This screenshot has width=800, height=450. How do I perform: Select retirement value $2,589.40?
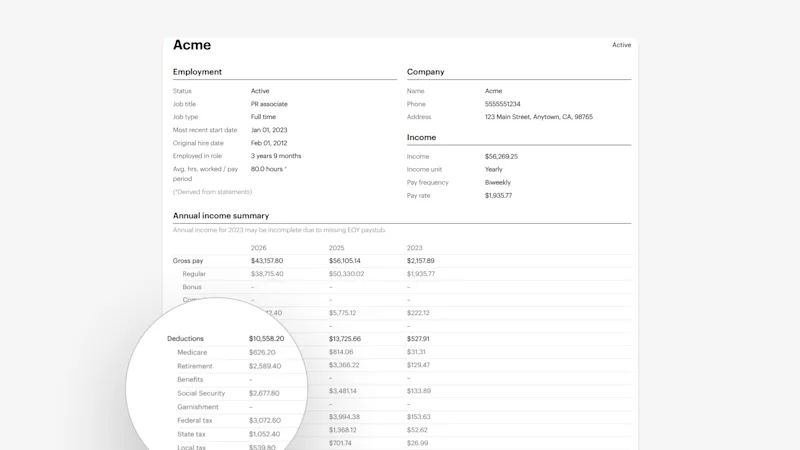click(265, 366)
